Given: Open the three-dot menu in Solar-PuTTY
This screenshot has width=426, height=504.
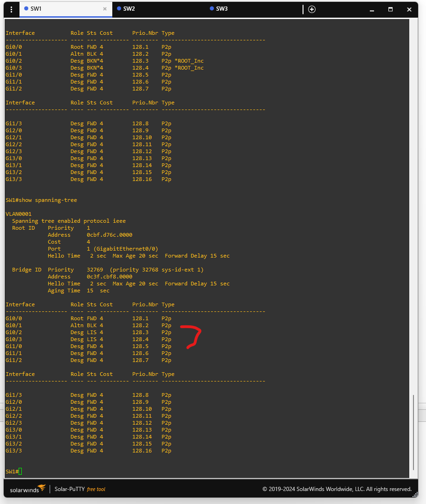Looking at the screenshot, I should [x=11, y=9].
